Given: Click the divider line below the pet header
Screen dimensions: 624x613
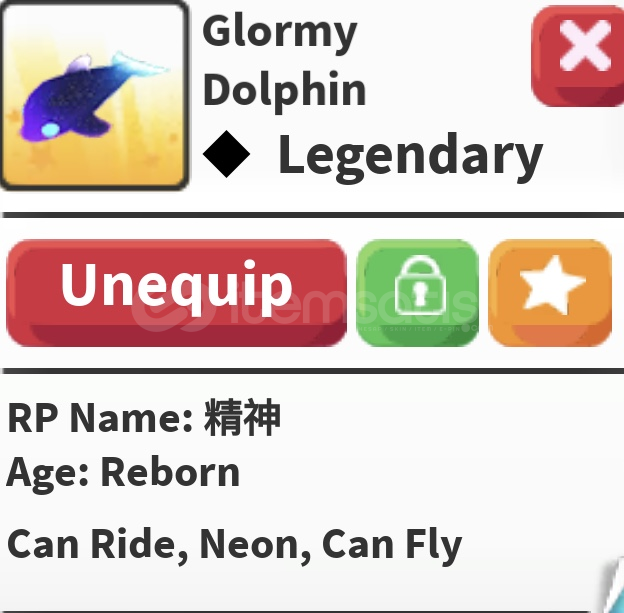Looking at the screenshot, I should (312, 215).
